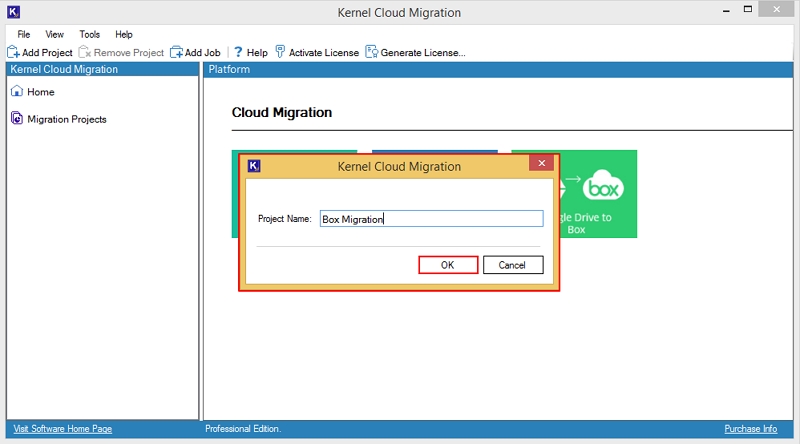Screen dimensions: 800x444
Task: Click the Project Name: label
Action: tap(284, 219)
